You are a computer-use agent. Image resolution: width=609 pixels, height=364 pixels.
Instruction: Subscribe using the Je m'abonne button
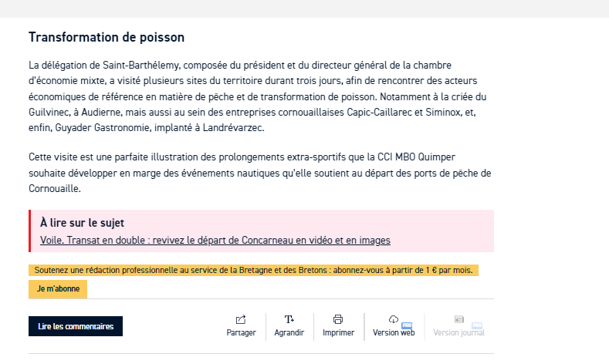[x=58, y=288]
